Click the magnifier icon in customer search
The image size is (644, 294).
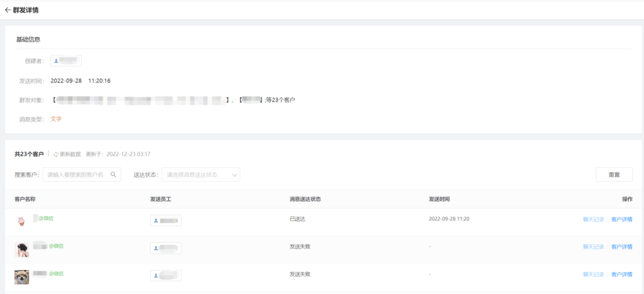coord(114,175)
